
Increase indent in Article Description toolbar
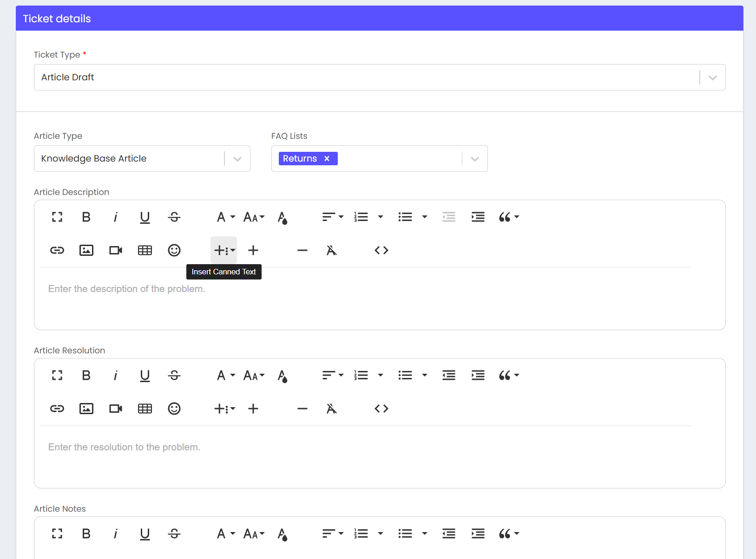(478, 217)
